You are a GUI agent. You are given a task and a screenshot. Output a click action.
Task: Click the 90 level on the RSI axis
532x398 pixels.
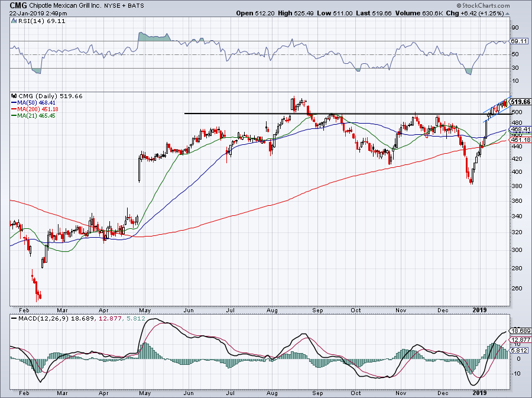(x=515, y=28)
